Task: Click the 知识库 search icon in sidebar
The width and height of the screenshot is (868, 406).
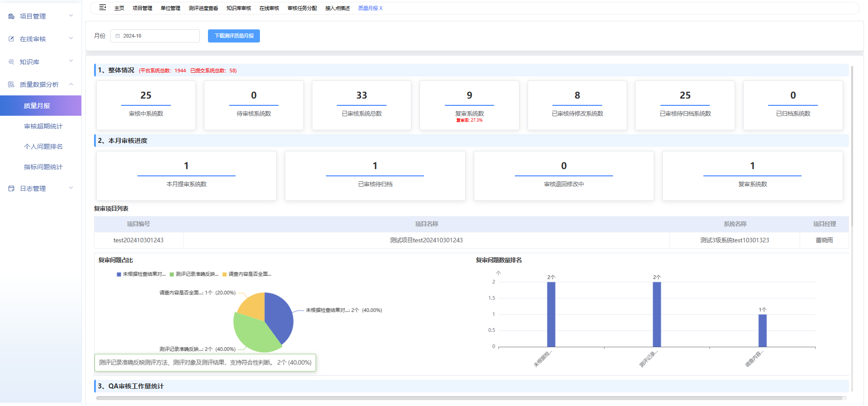Action: [x=11, y=62]
